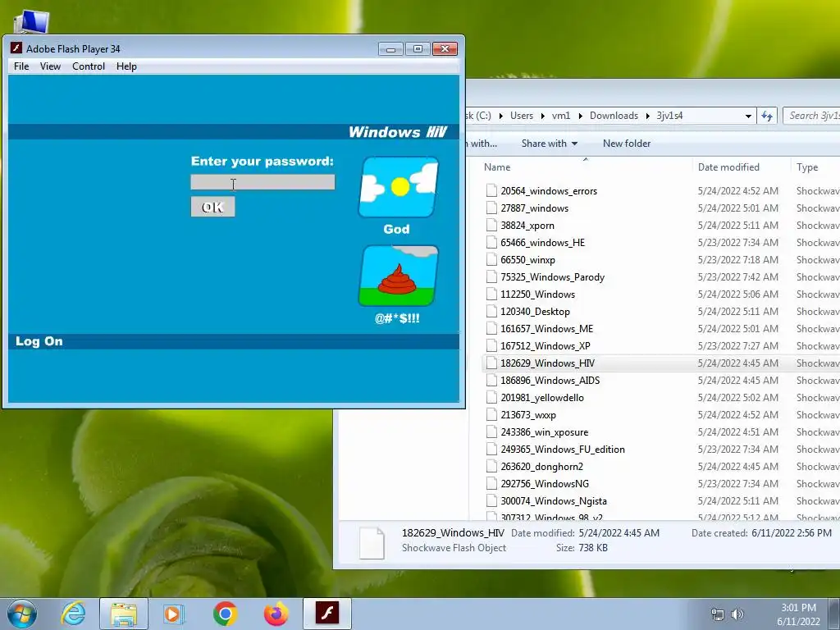Click the Date modified value in details pane
The image size is (840, 630).
click(x=619, y=533)
